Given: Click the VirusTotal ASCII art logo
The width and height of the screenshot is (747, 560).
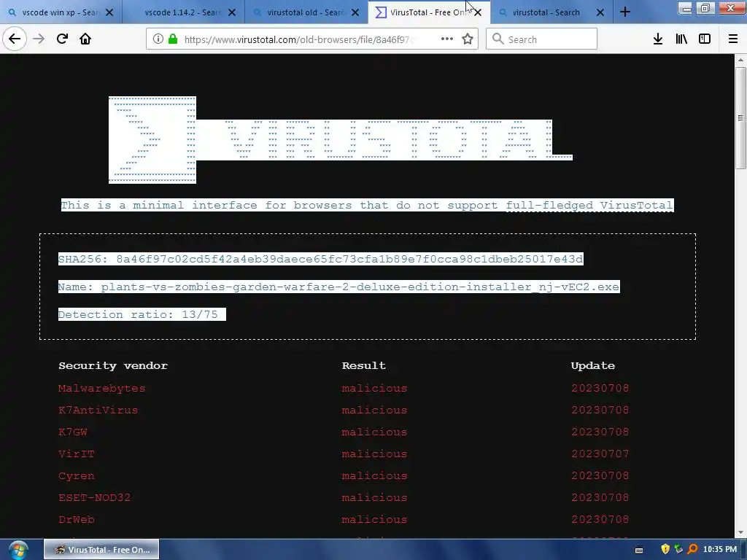Looking at the screenshot, I should (340, 139).
